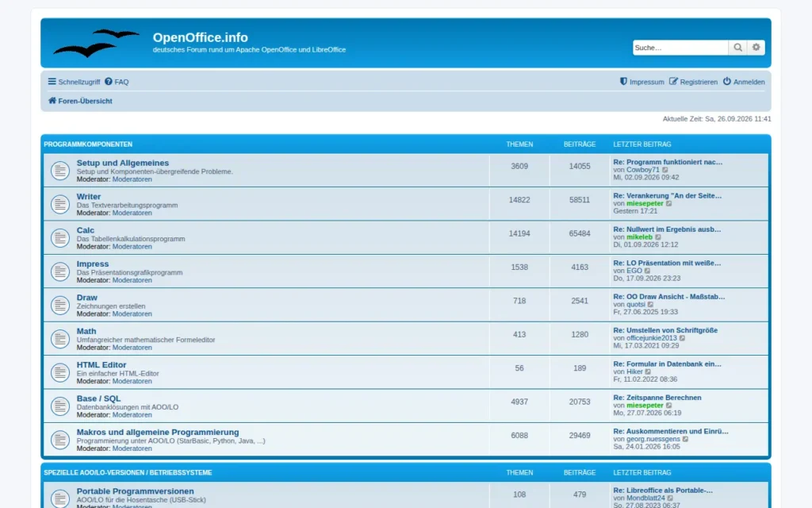Click the search magnifier button

point(738,47)
